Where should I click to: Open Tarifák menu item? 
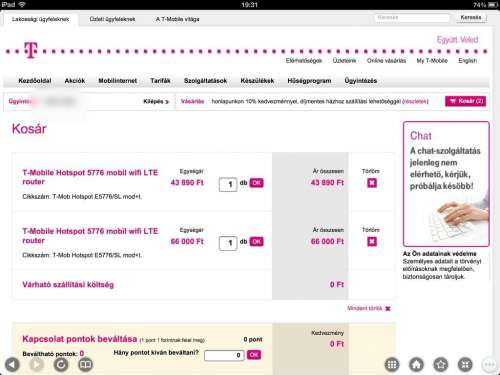coord(160,81)
